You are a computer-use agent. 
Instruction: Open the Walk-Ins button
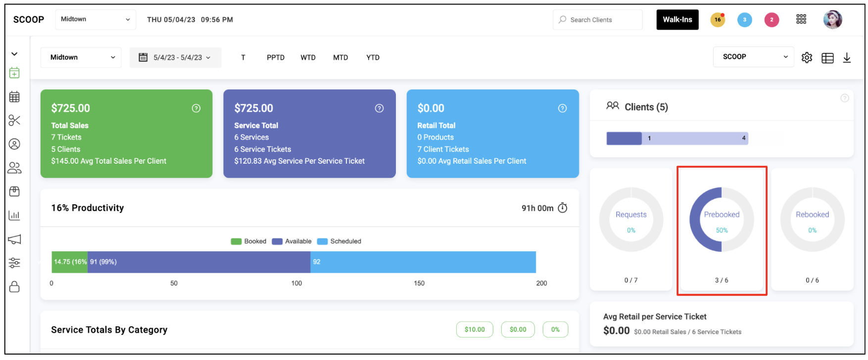(677, 20)
